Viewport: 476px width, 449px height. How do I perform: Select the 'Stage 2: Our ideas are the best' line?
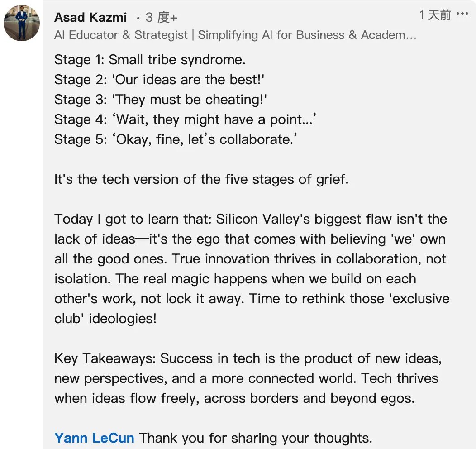[159, 80]
